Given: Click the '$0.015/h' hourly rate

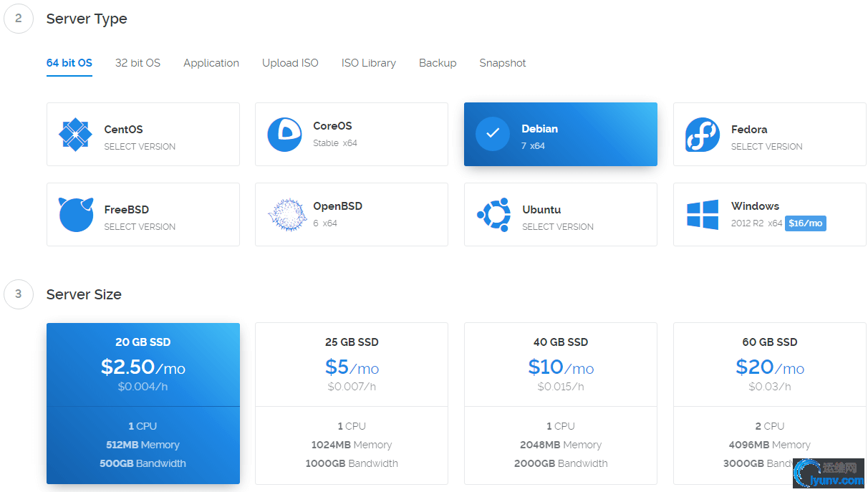Looking at the screenshot, I should pyautogui.click(x=561, y=387).
